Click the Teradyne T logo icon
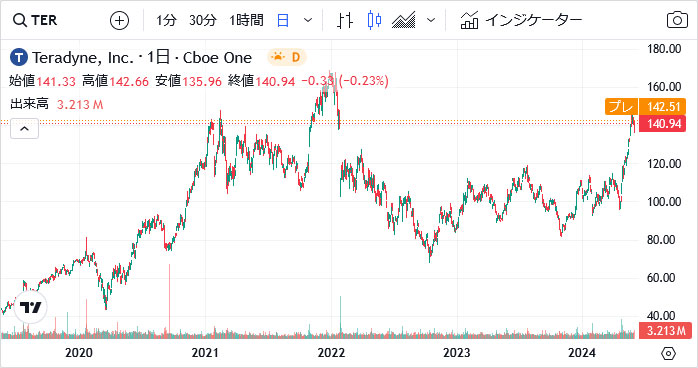The image size is (698, 368). 18,57
